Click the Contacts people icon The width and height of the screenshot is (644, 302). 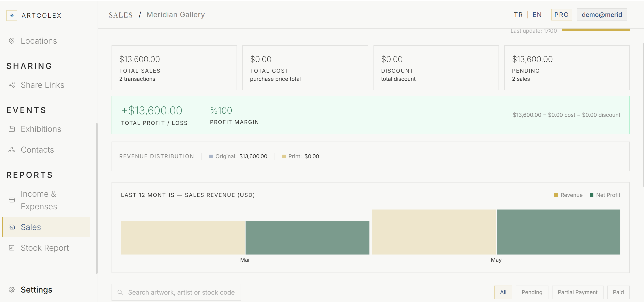[x=11, y=150]
